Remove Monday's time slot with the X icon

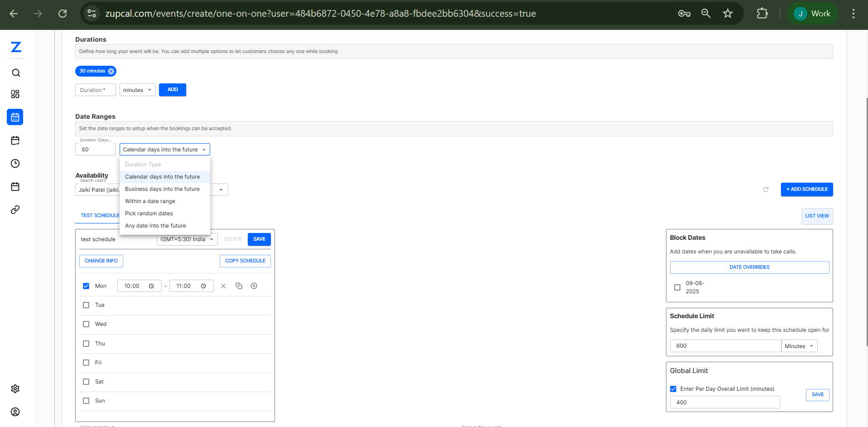coord(223,286)
